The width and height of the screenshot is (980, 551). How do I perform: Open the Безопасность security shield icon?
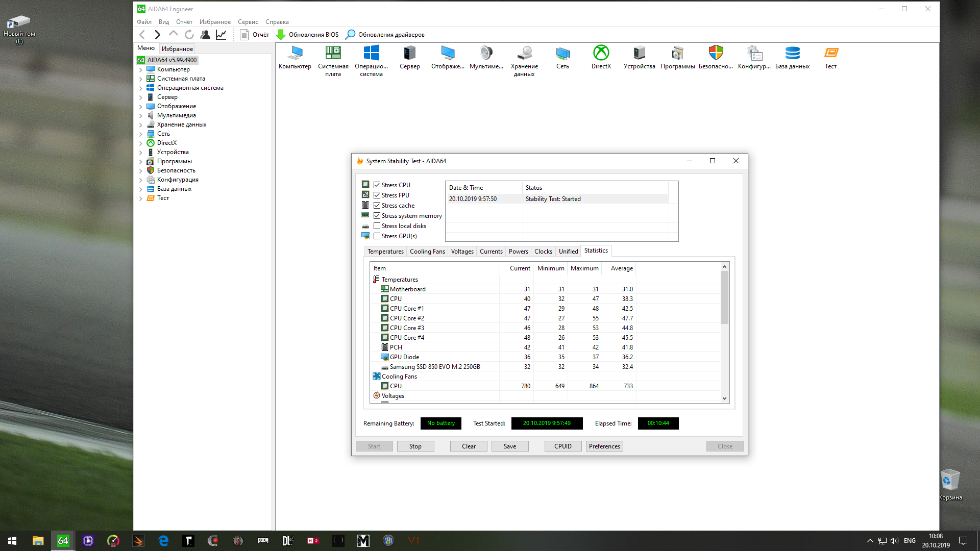coord(716,54)
